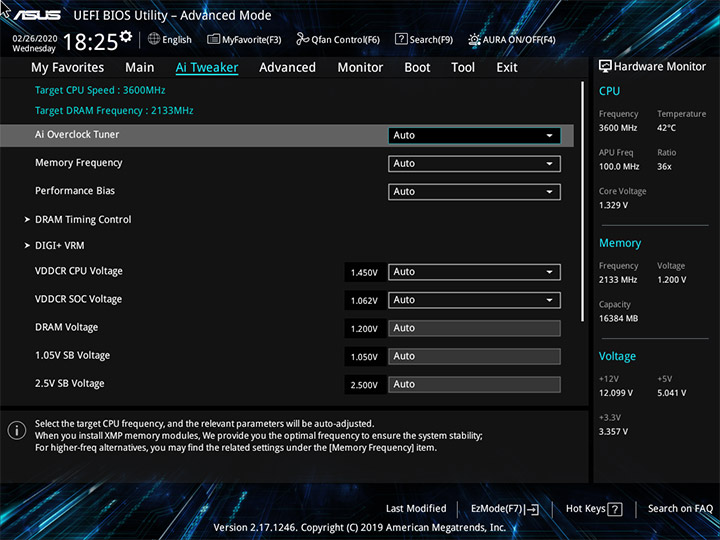Toggle AURA ON/OFF light icon
The width and height of the screenshot is (720, 540).
click(474, 39)
